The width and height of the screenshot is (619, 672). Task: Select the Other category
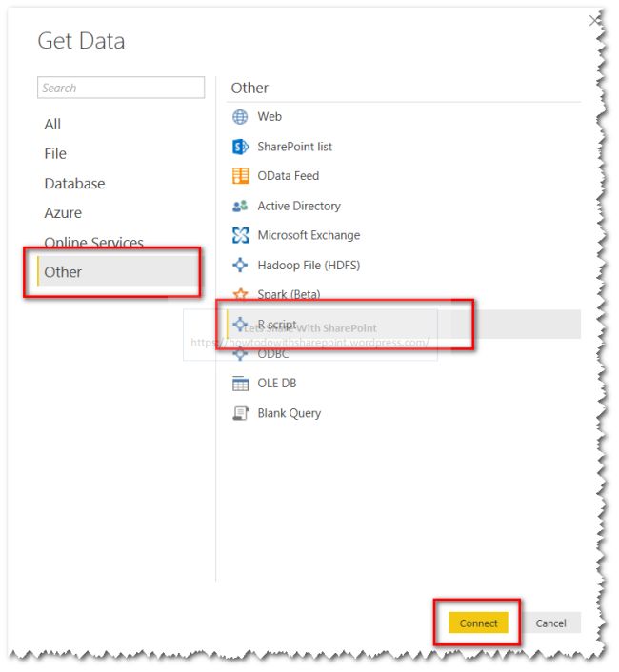pyautogui.click(x=118, y=271)
